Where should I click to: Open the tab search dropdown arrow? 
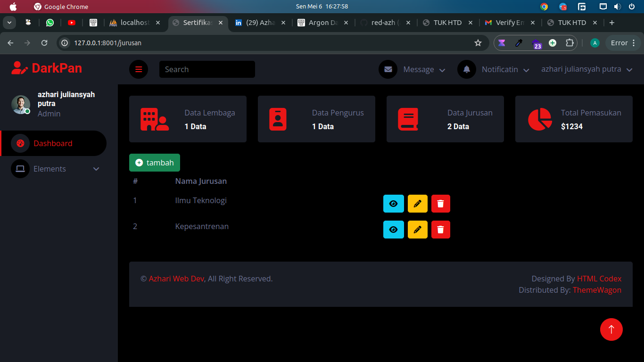coord(9,23)
